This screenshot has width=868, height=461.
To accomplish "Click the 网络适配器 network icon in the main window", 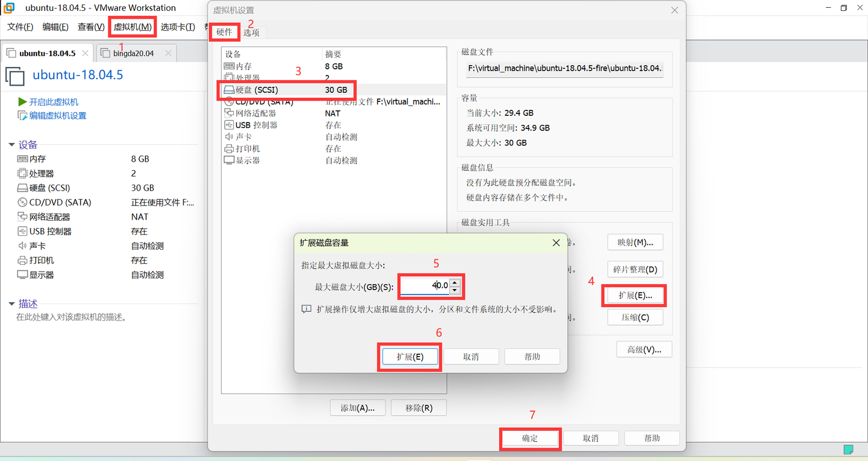I will [22, 217].
